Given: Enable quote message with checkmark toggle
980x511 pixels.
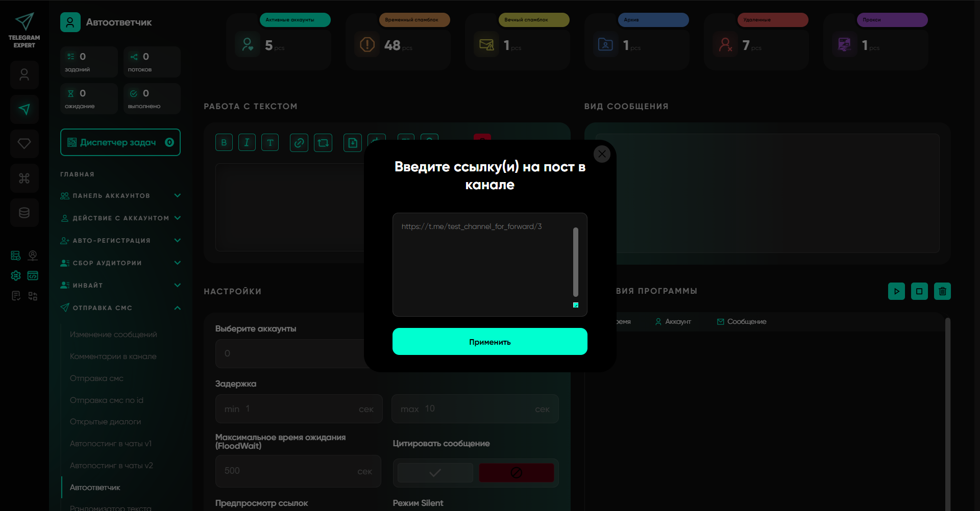Looking at the screenshot, I should click(435, 473).
